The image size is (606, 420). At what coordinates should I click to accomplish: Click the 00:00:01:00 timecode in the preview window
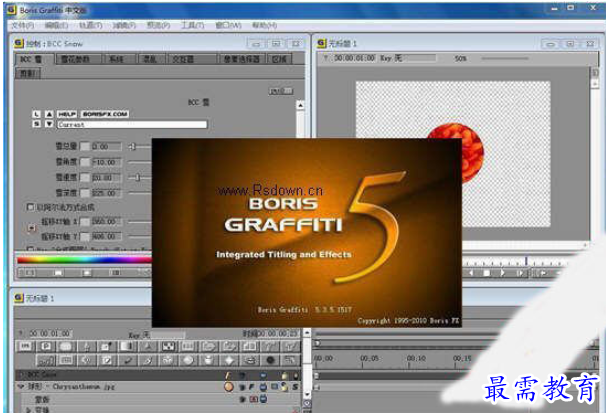click(x=354, y=58)
